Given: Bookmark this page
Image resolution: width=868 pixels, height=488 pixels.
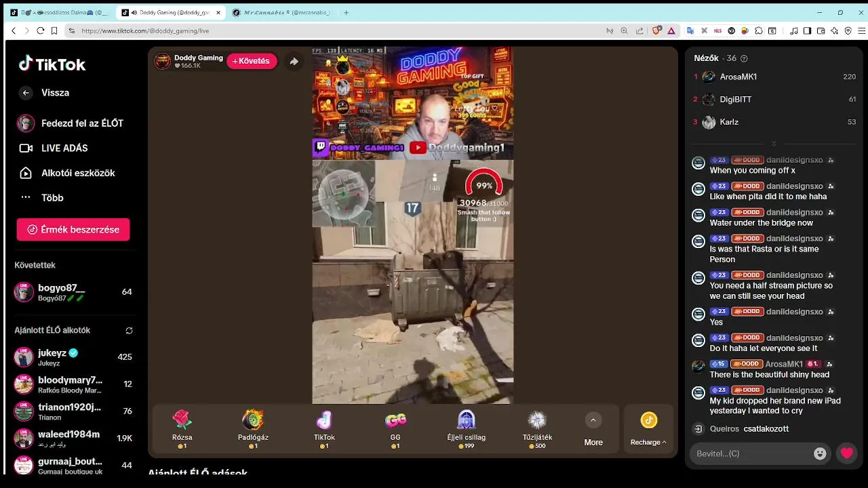Looking at the screenshot, I should point(54,30).
